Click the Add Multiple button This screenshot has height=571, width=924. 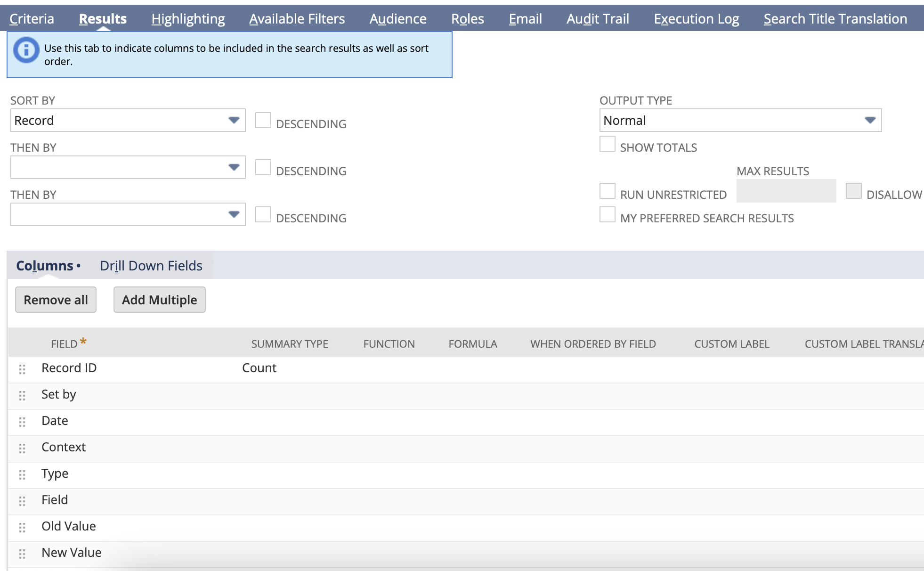click(159, 300)
